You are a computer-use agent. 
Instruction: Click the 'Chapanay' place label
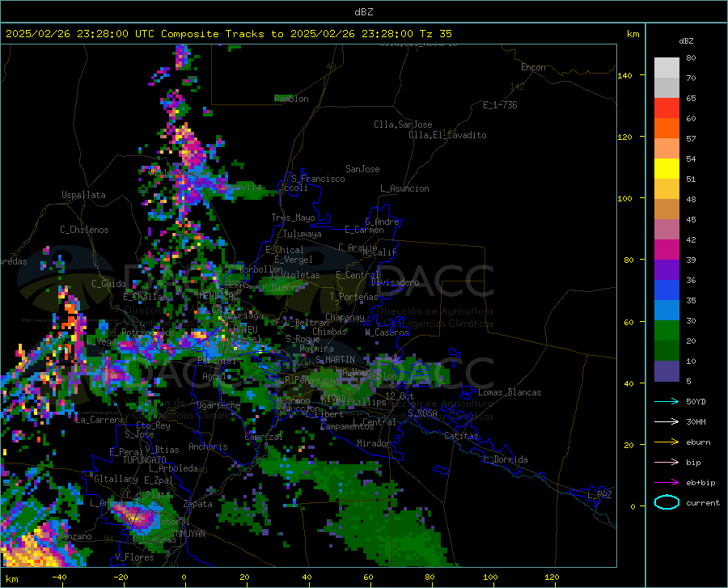click(x=345, y=317)
